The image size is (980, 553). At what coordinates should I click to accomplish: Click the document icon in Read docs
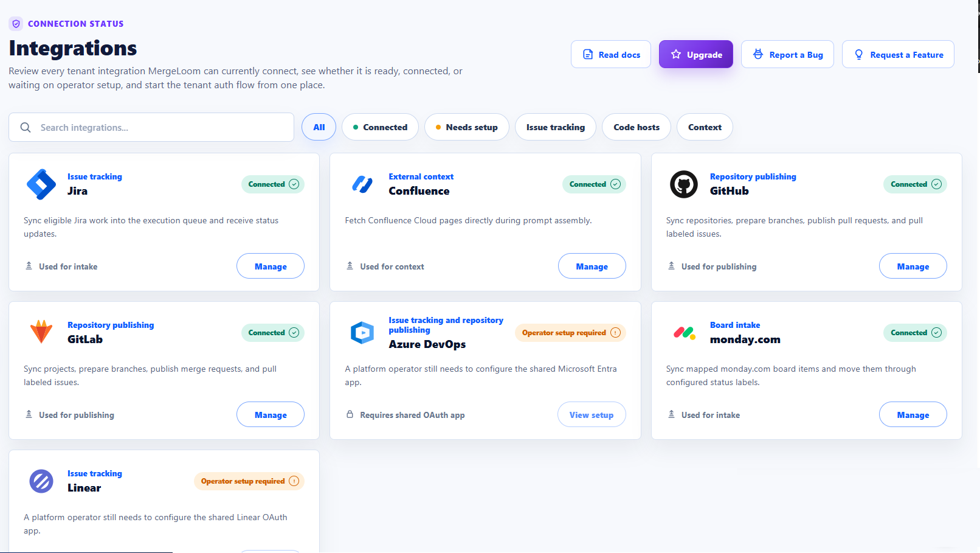[588, 54]
